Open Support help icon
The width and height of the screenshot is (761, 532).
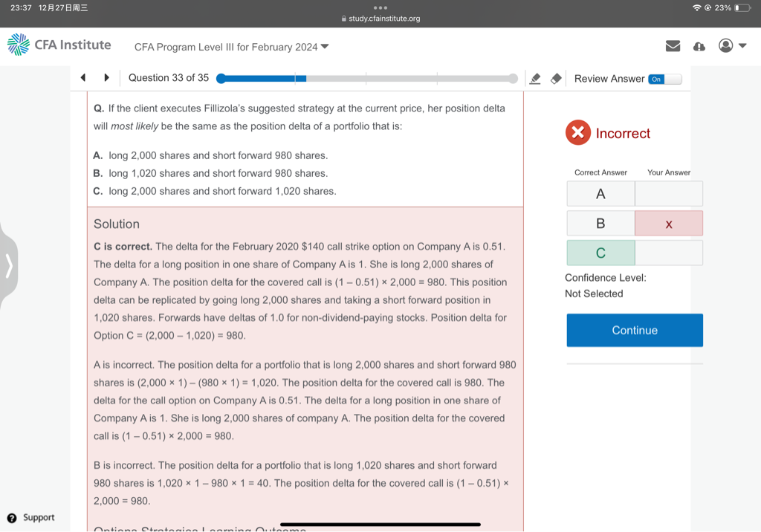[x=12, y=518]
